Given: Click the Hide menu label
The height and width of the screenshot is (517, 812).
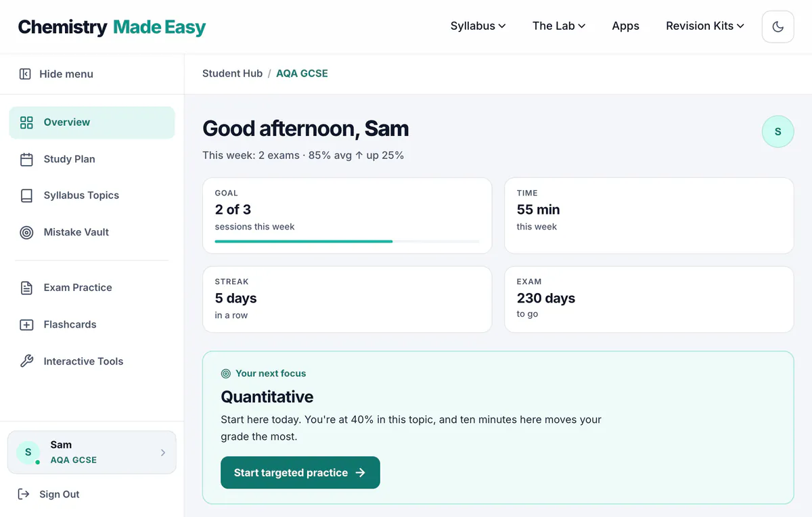Looking at the screenshot, I should tap(66, 74).
